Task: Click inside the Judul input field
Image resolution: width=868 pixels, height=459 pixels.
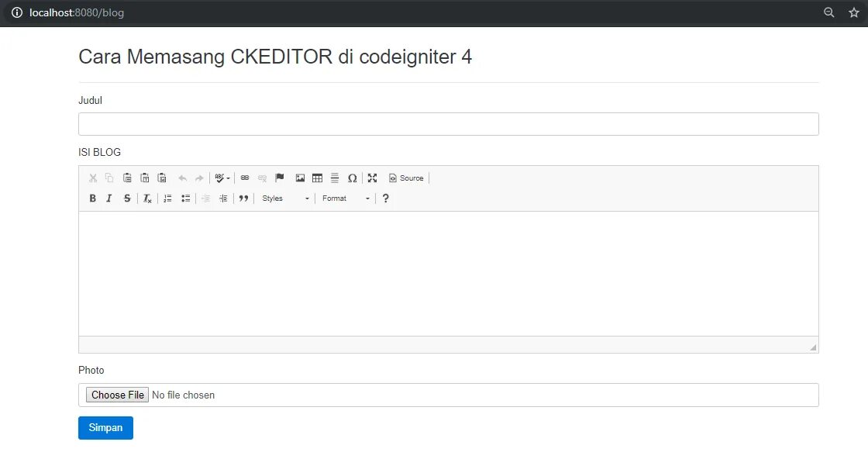Action: [x=448, y=123]
